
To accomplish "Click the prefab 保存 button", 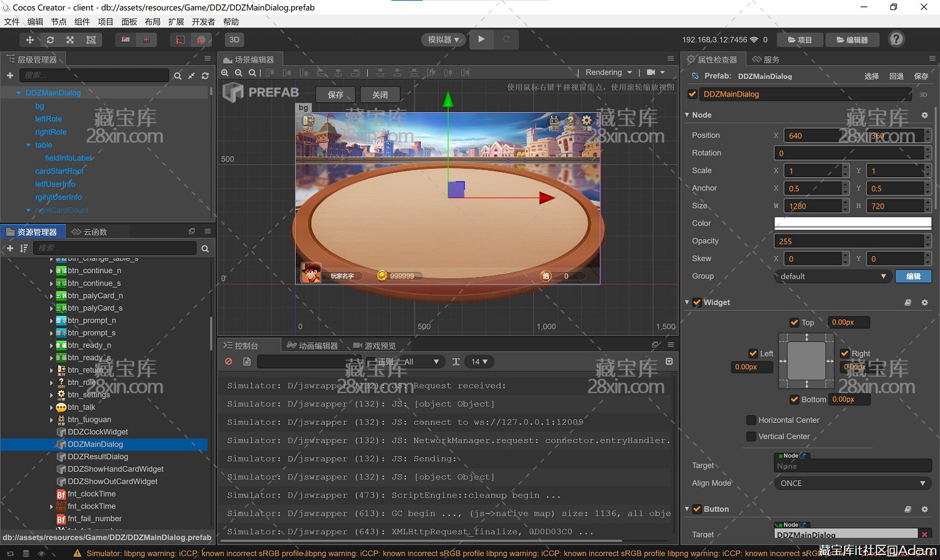I will click(x=336, y=95).
